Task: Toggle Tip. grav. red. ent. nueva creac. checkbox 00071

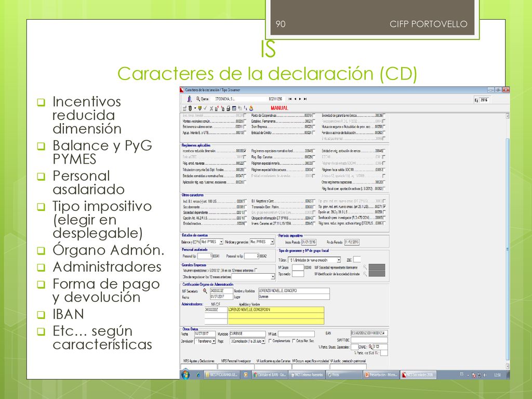Action: [384, 206]
